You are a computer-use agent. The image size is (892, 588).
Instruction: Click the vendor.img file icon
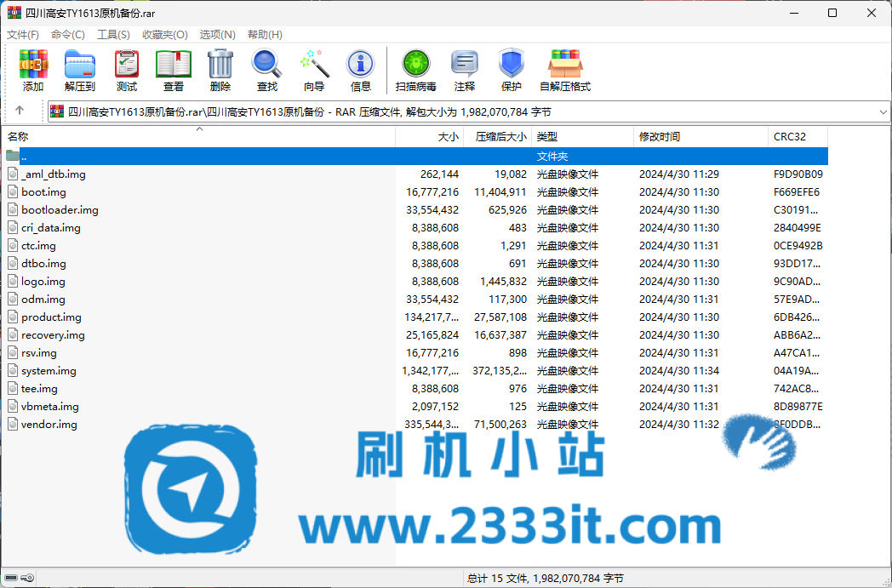13,424
